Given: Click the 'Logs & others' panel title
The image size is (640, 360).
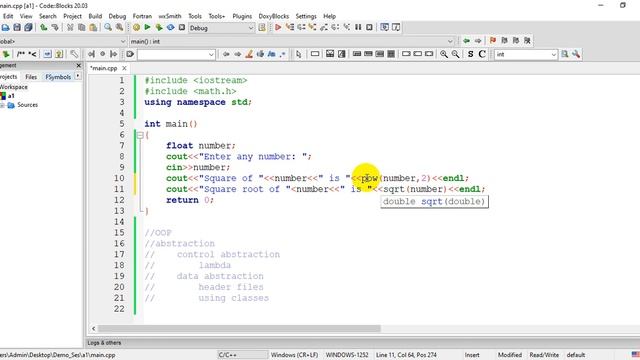Looking at the screenshot, I should pyautogui.click(x=104, y=343).
